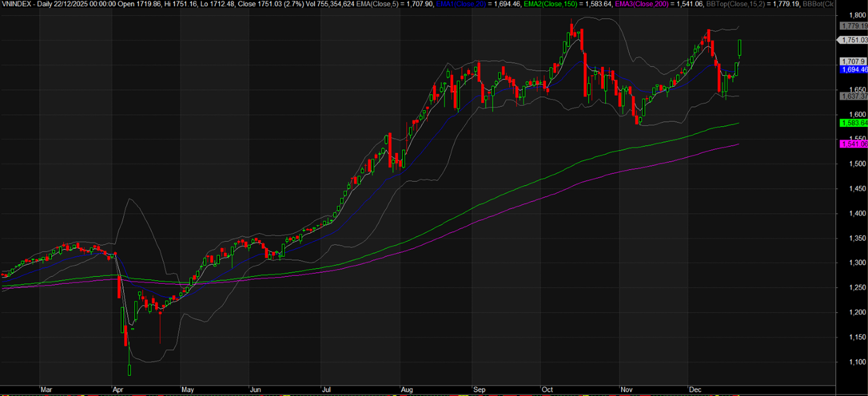
Task: Click the Dec label on time axis
Action: click(x=695, y=389)
